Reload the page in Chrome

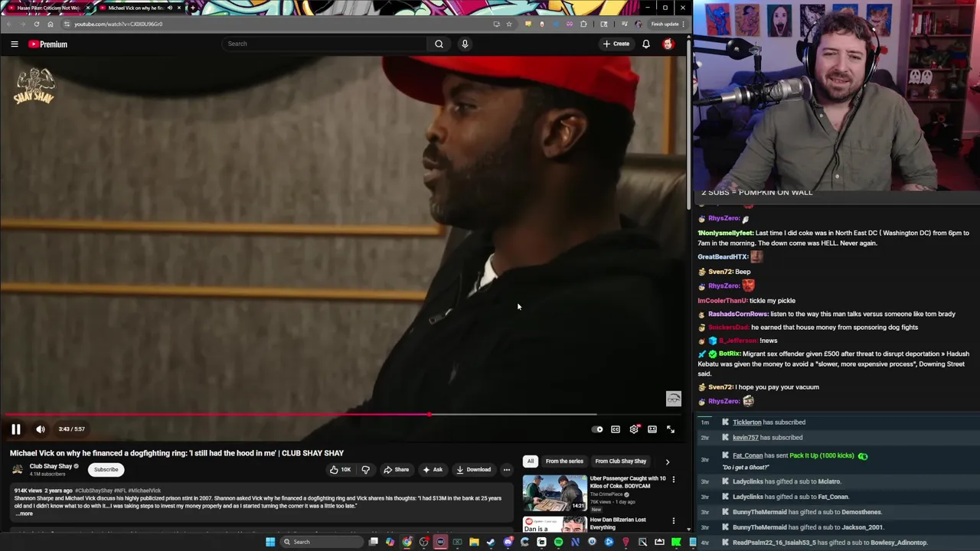[36, 24]
